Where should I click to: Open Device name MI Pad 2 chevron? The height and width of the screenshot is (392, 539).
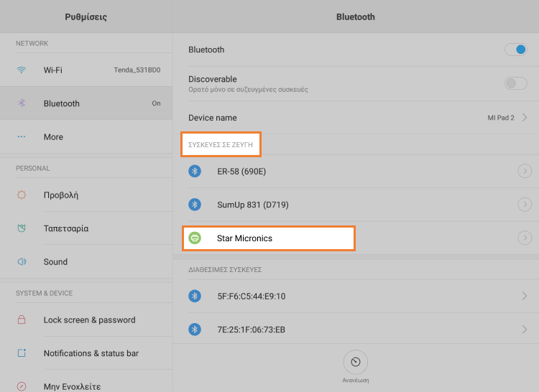pyautogui.click(x=525, y=117)
